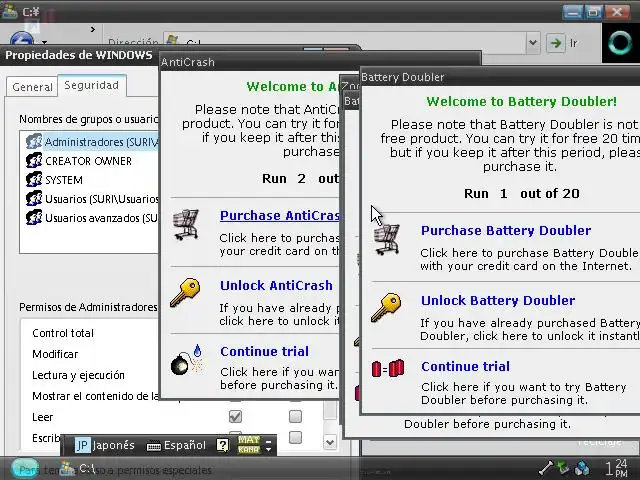Click the SYSTEM user icon

34,180
